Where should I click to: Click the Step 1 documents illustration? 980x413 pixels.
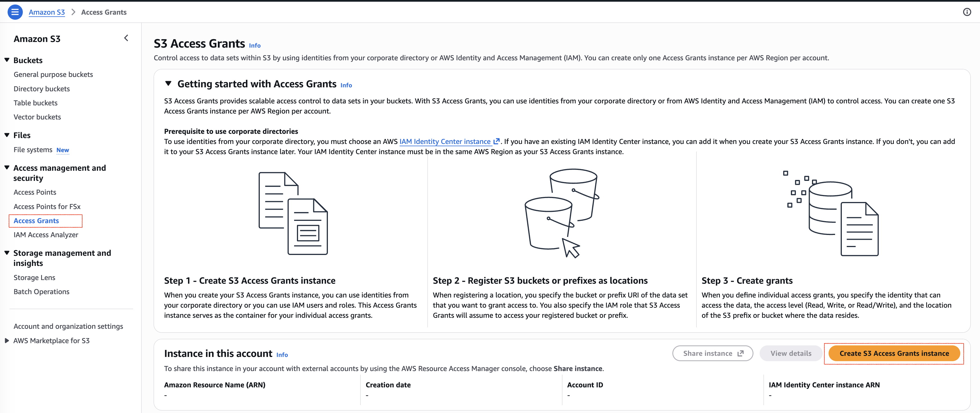293,213
